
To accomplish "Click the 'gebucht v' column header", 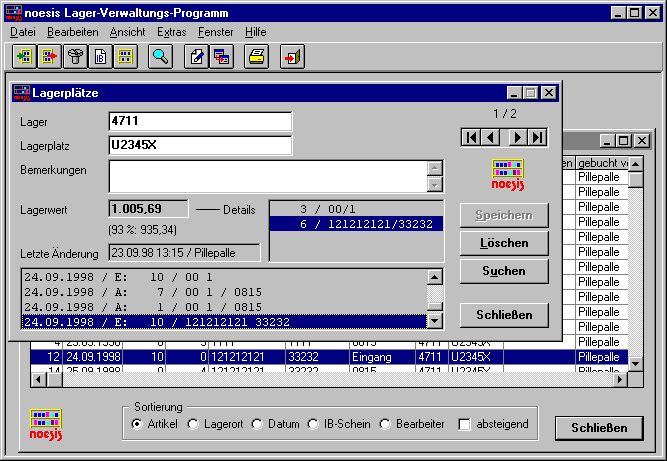I will click(x=601, y=163).
